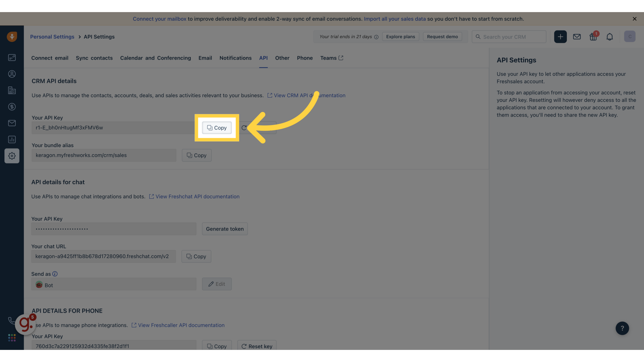Open the Notifications tab

tap(235, 58)
